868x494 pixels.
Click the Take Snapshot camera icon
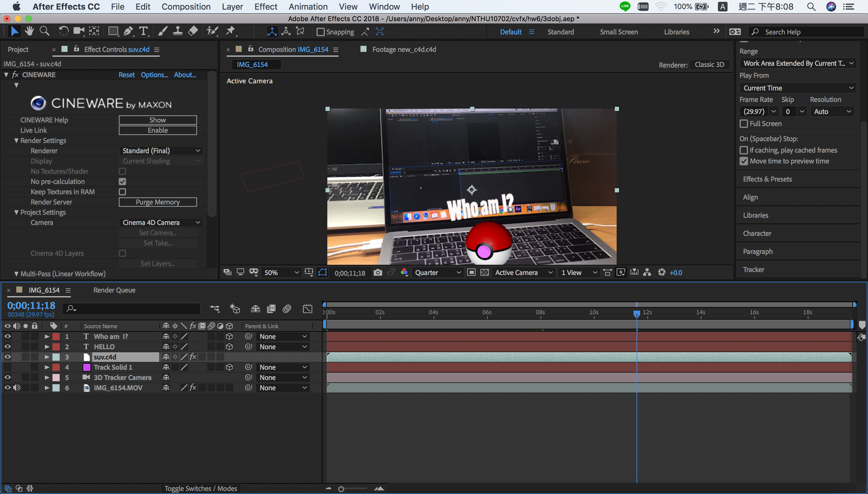point(378,272)
